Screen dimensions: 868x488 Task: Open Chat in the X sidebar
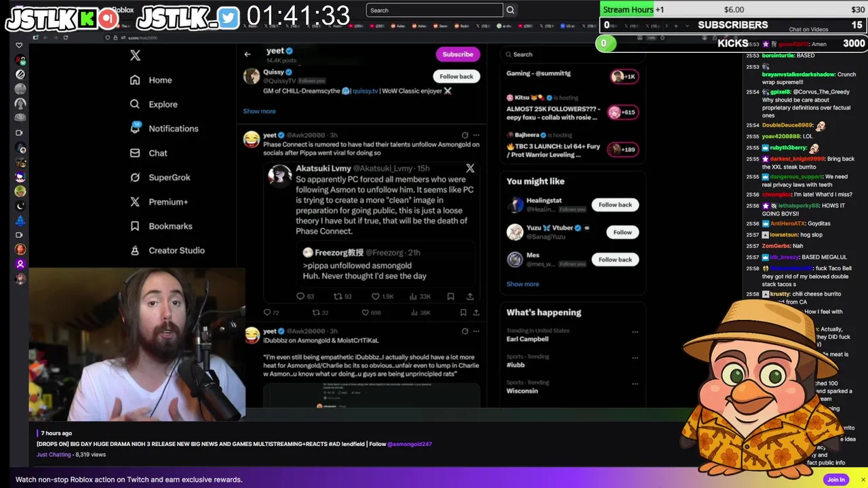coord(148,153)
